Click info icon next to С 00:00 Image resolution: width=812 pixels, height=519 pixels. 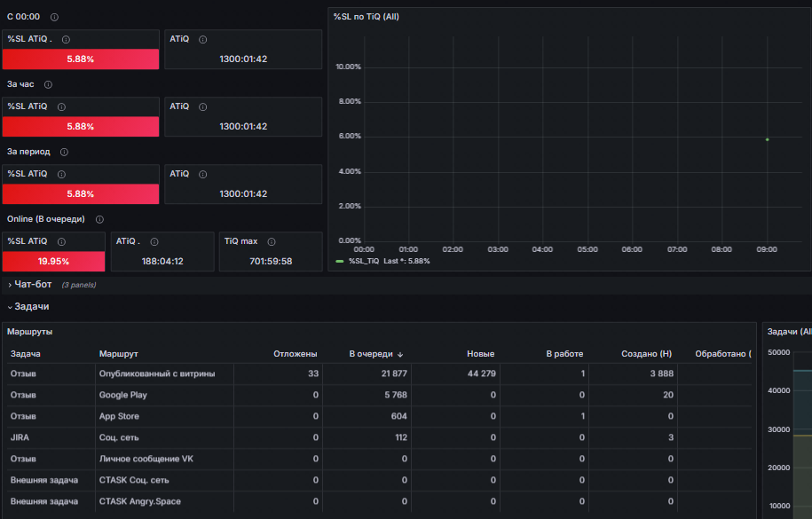pos(54,17)
